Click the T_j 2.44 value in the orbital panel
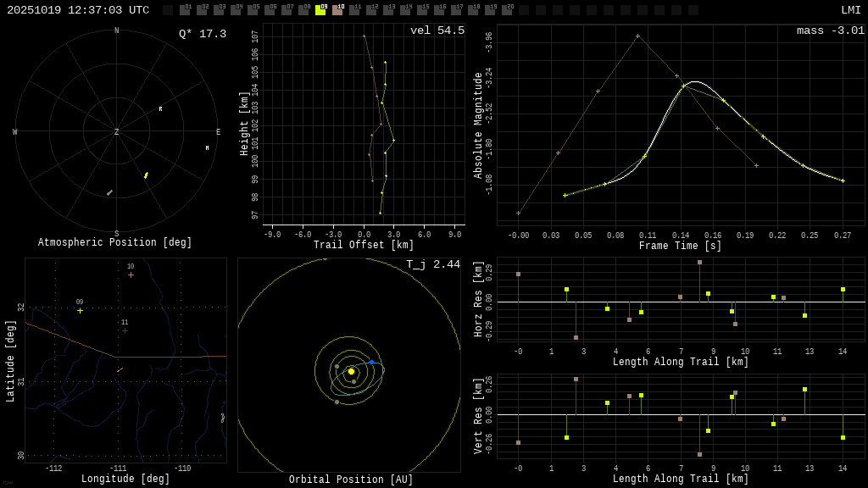868x488 pixels. 432,264
